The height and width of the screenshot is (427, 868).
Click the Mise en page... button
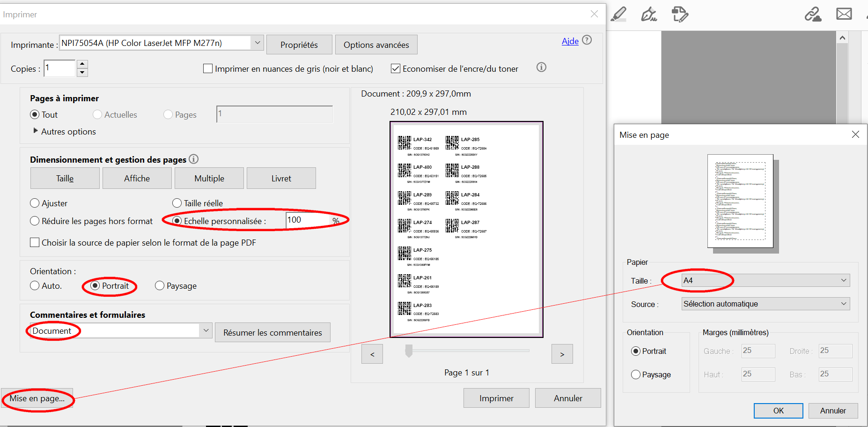pos(37,398)
